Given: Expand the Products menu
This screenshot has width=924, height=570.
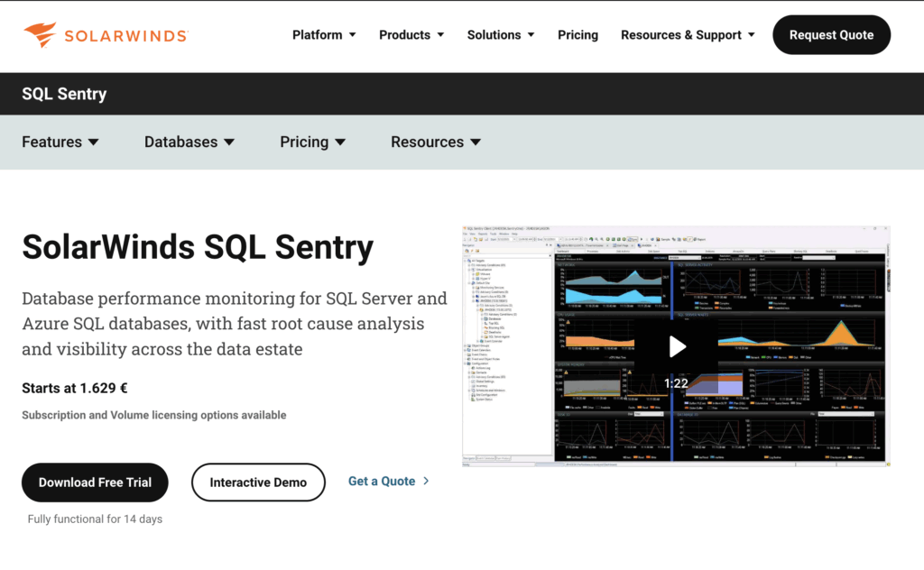Looking at the screenshot, I should click(411, 35).
